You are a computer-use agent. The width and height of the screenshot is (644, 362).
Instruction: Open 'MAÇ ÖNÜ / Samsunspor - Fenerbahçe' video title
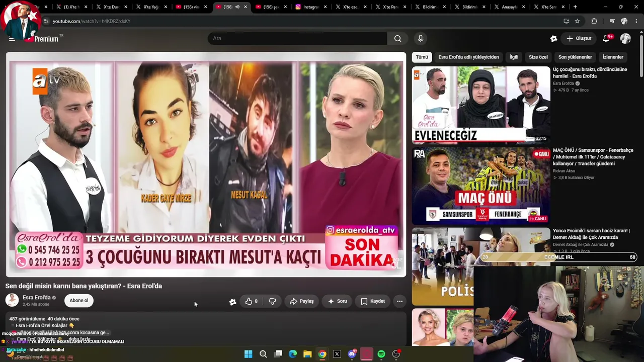click(593, 157)
